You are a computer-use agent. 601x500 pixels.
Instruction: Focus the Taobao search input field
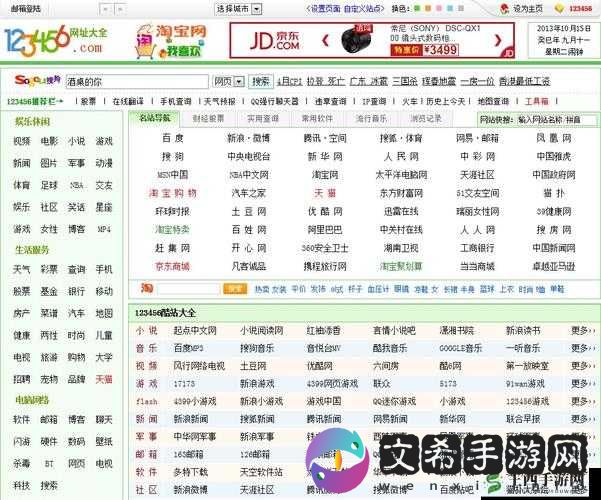[188, 288]
